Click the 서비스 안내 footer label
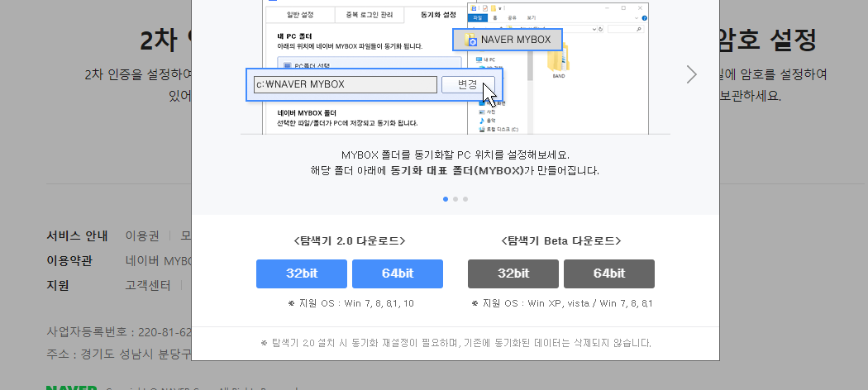The height and width of the screenshot is (390, 868). click(78, 235)
